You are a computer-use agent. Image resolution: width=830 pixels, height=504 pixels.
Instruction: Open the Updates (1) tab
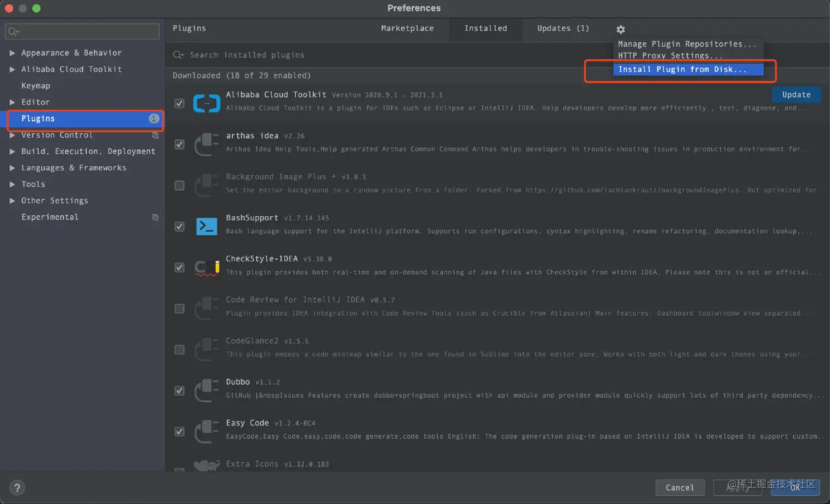coord(563,29)
